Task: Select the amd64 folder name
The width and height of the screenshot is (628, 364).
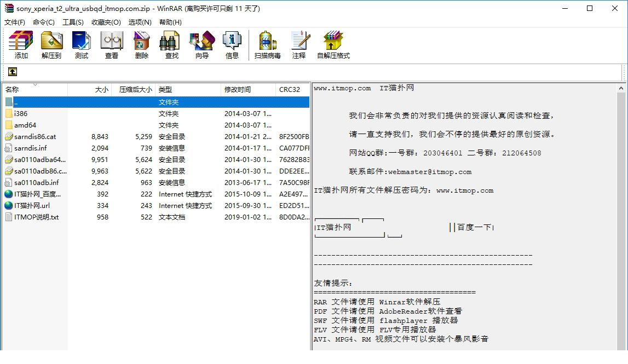Action: (25, 125)
